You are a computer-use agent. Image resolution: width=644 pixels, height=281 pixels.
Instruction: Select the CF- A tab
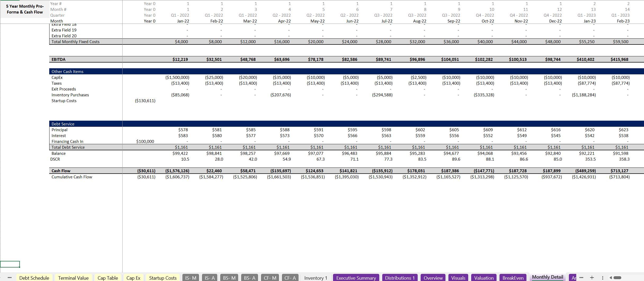(x=290, y=278)
